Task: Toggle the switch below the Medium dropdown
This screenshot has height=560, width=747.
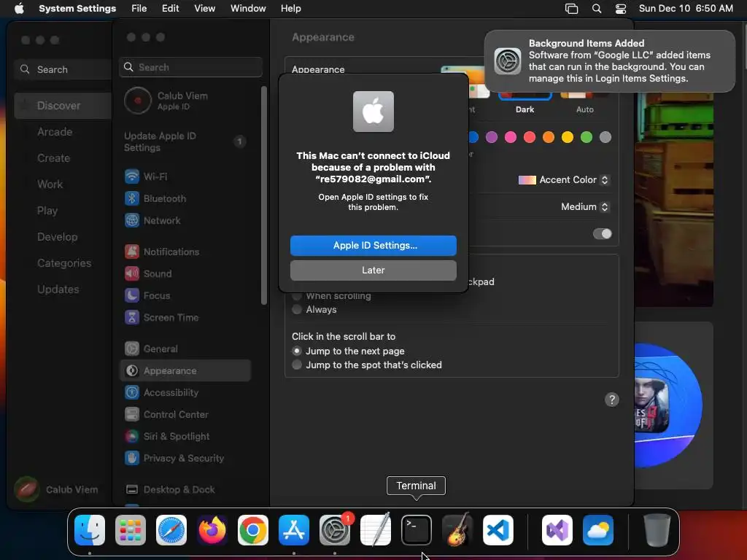Action: pyautogui.click(x=602, y=234)
